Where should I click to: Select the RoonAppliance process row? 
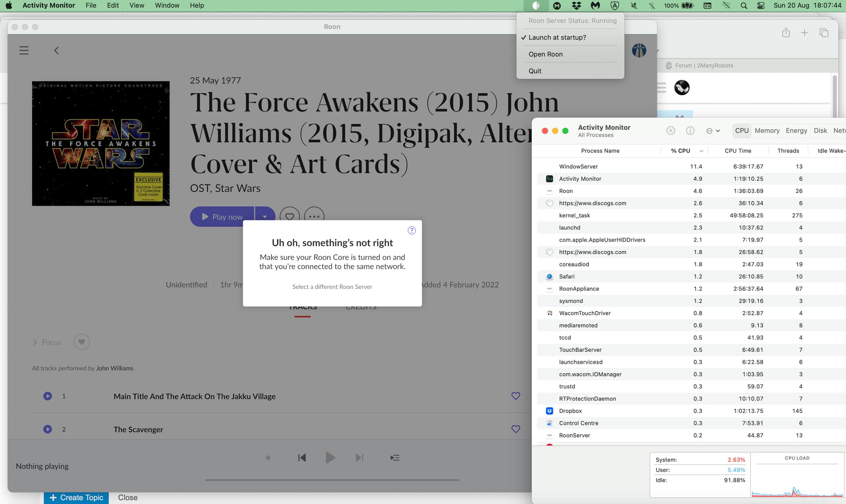(x=691, y=289)
